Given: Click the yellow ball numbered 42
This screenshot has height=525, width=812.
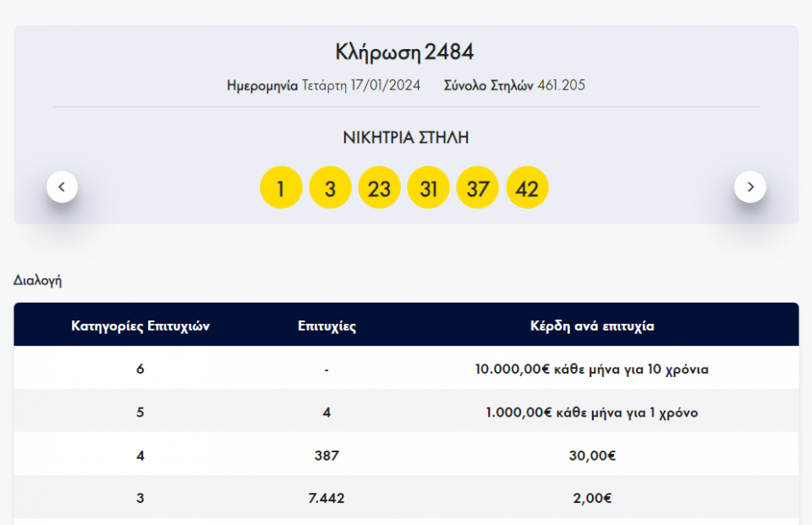Looking at the screenshot, I should tap(527, 188).
